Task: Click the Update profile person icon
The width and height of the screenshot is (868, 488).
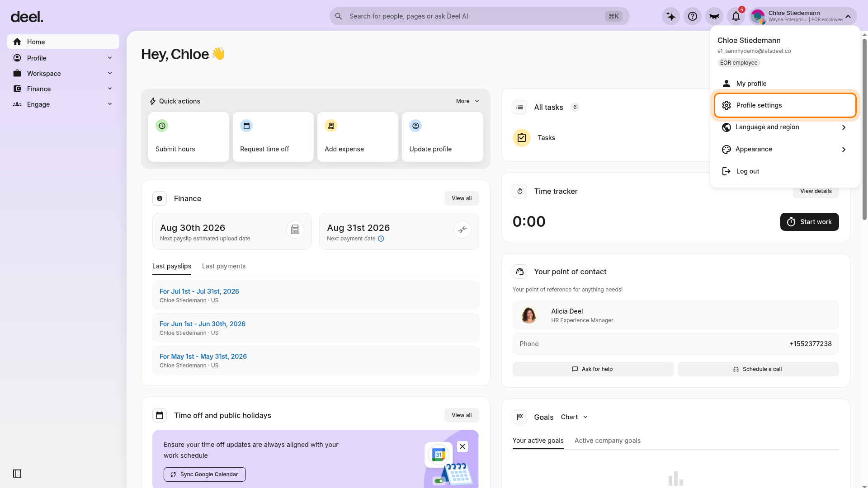Action: [x=415, y=126]
